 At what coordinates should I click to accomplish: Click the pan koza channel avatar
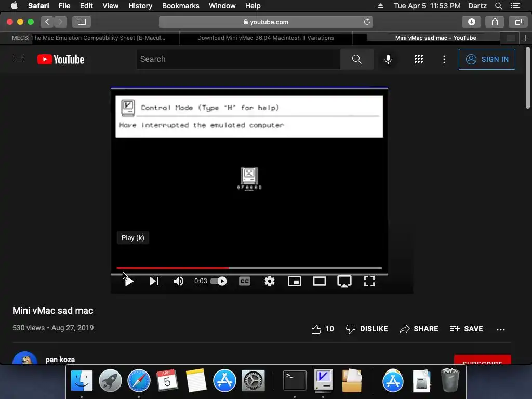point(25,358)
